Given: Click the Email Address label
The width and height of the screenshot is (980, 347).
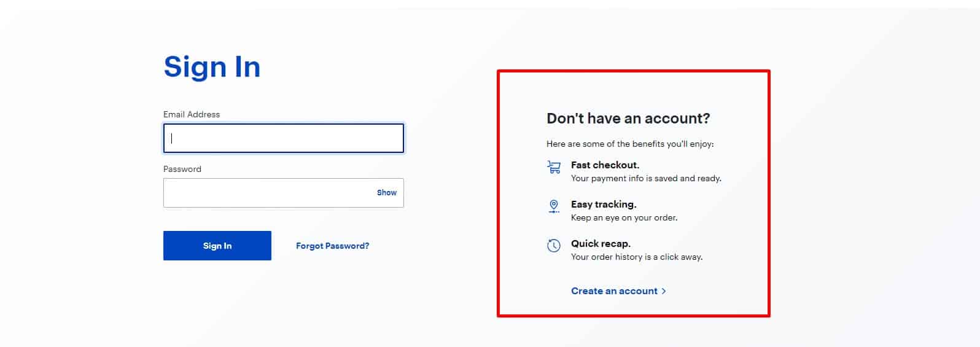Looking at the screenshot, I should [x=192, y=114].
